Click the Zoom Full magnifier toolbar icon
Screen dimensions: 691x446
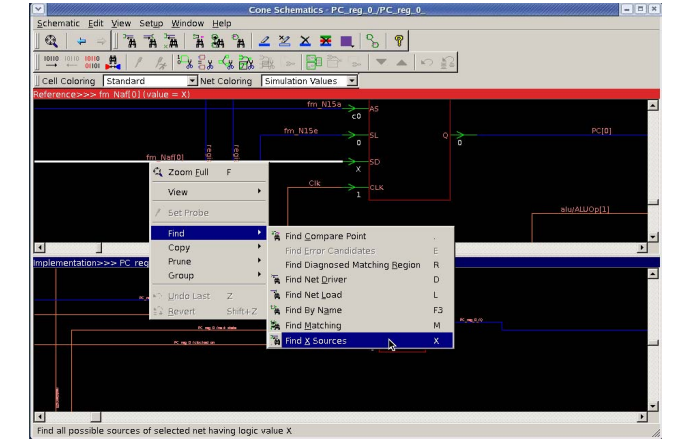[51, 41]
